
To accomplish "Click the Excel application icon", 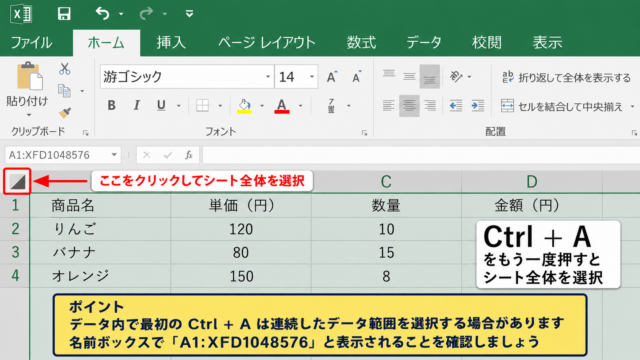I will (21, 14).
